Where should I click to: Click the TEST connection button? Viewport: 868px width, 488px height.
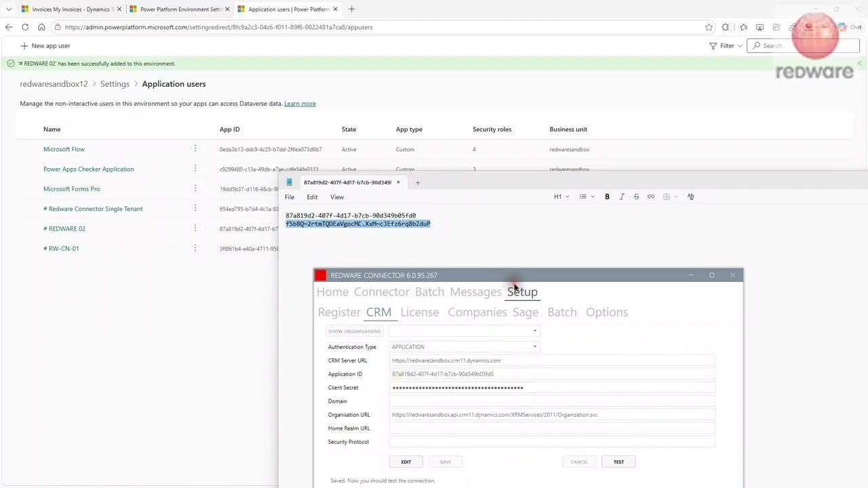point(618,462)
